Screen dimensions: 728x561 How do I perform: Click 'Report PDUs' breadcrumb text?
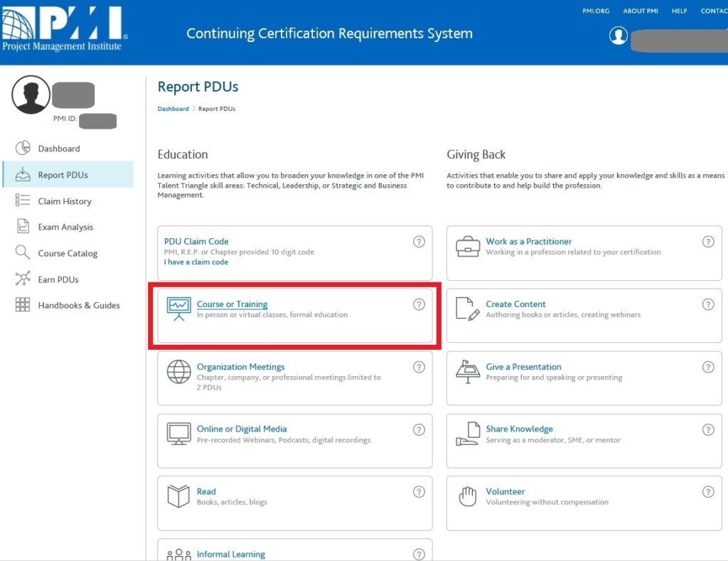coord(217,109)
